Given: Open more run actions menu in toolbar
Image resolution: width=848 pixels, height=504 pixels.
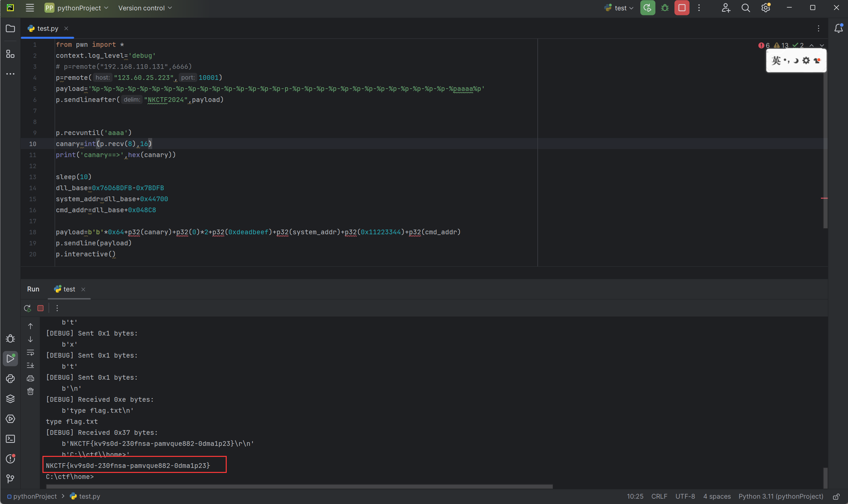Looking at the screenshot, I should 699,8.
